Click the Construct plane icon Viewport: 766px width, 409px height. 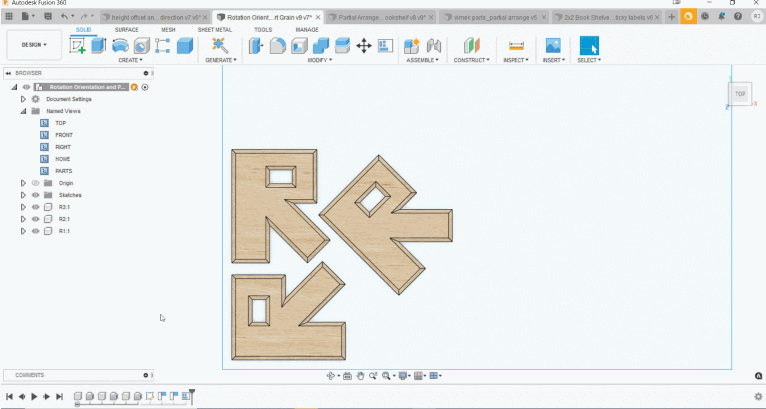(x=470, y=46)
